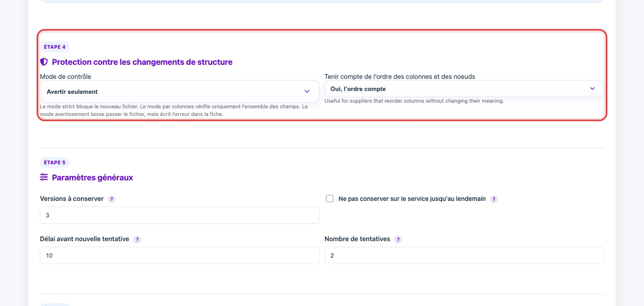
Task: Open the Mode de contrôle dropdown
Action: [180, 91]
